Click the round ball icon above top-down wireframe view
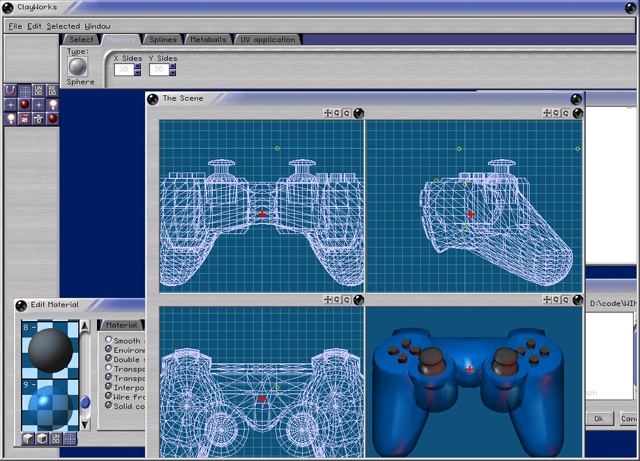The image size is (640, 461). tap(358, 300)
